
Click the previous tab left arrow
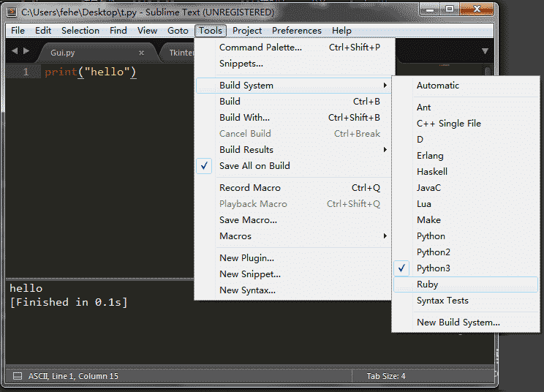(15, 51)
